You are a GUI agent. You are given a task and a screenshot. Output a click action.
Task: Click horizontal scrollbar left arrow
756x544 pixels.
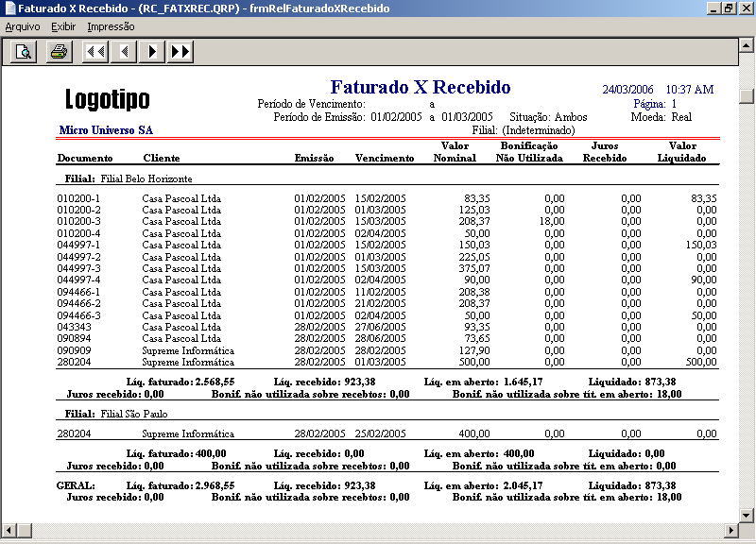click(x=9, y=531)
